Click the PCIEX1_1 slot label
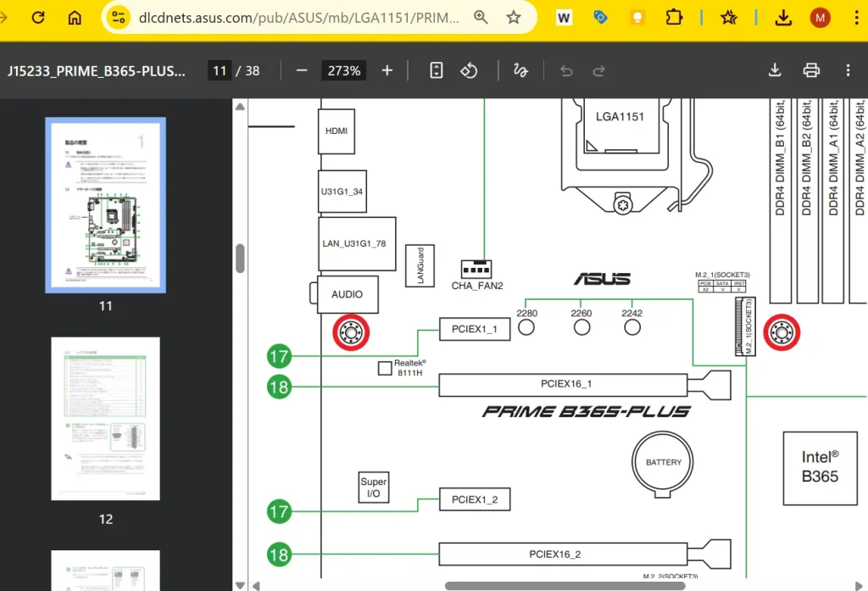The image size is (868, 591). pyautogui.click(x=475, y=329)
